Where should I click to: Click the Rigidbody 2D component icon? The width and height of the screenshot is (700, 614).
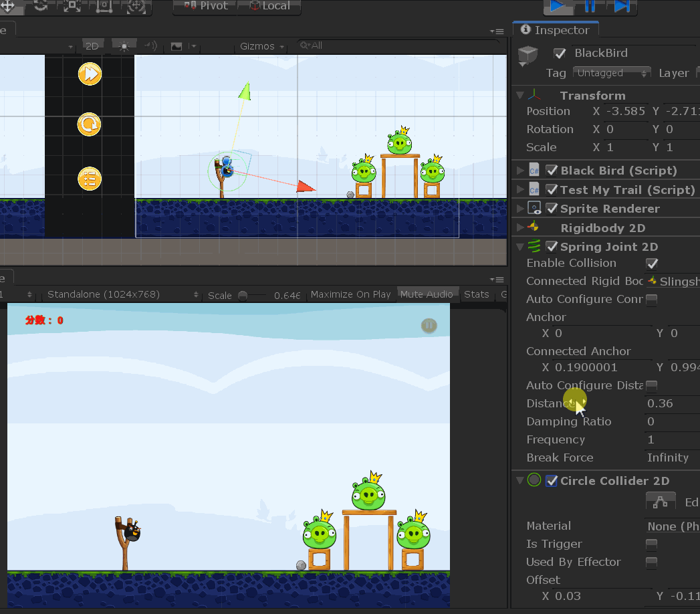534,227
